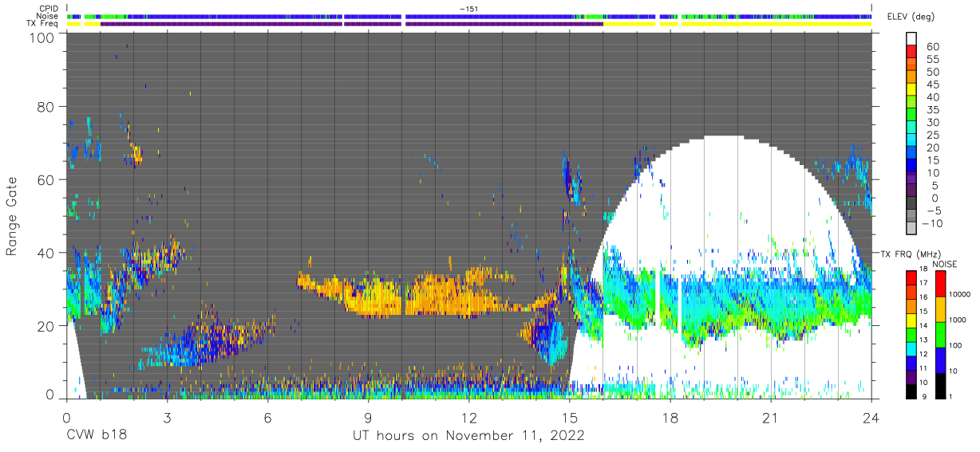Viewport: 980px width, 452px height.
Task: Click the 3 tick on UT hours axis
Action: click(x=167, y=418)
